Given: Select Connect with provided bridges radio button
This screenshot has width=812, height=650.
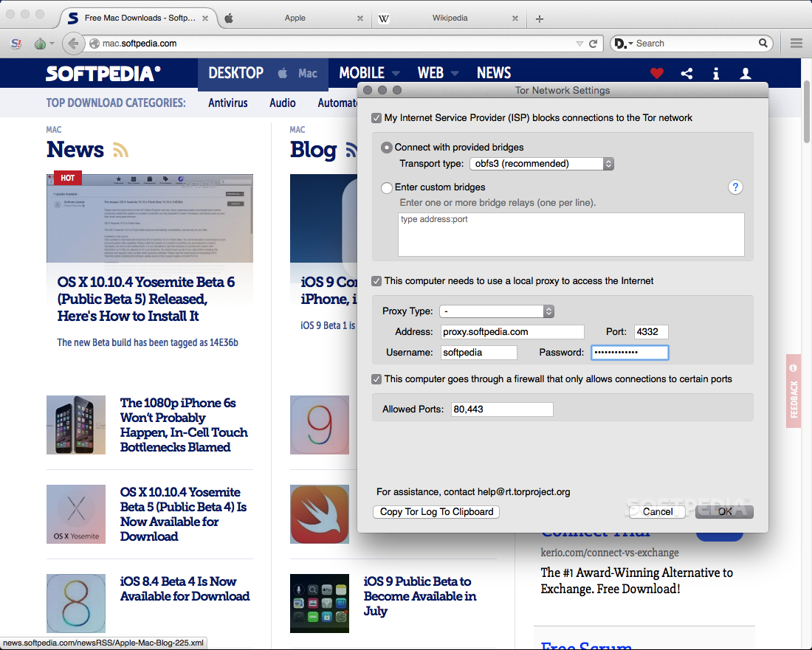Looking at the screenshot, I should [386, 148].
